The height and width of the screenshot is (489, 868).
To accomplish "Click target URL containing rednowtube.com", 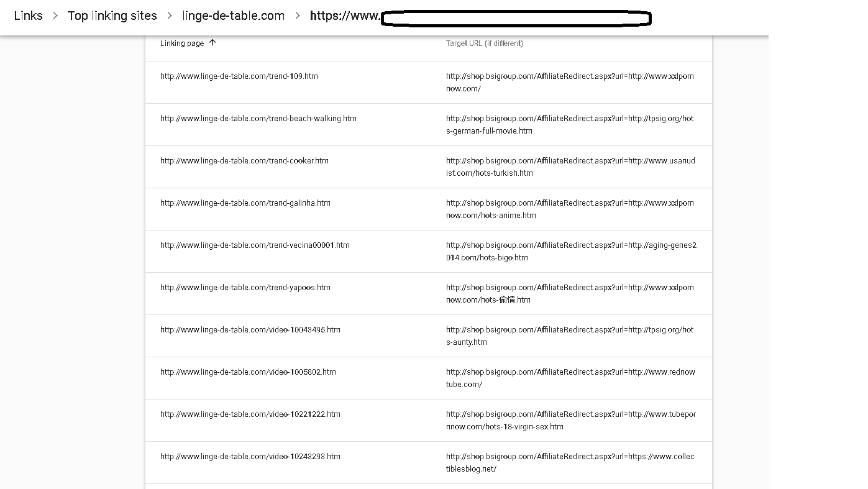I will point(570,378).
